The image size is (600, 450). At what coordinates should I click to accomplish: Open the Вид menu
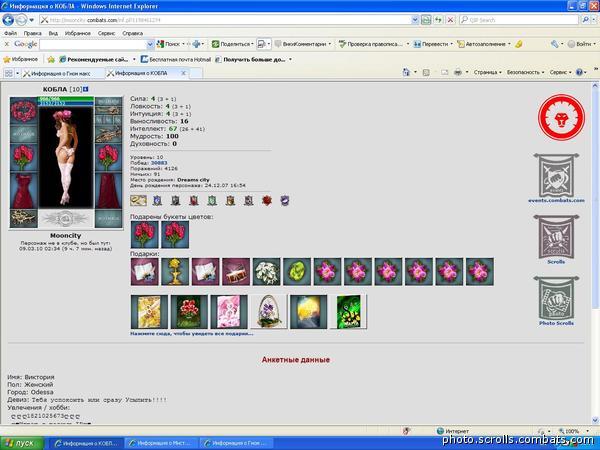[x=53, y=33]
